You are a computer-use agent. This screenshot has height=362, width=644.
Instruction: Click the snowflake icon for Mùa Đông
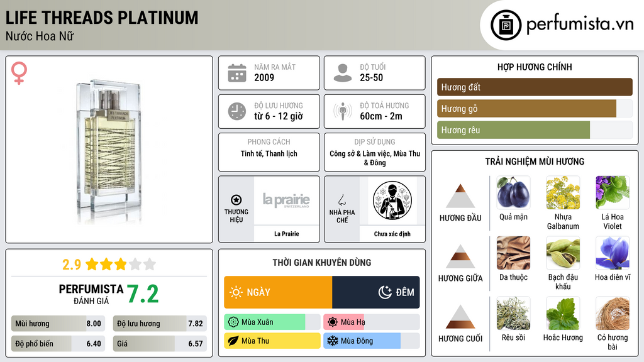click(x=333, y=341)
